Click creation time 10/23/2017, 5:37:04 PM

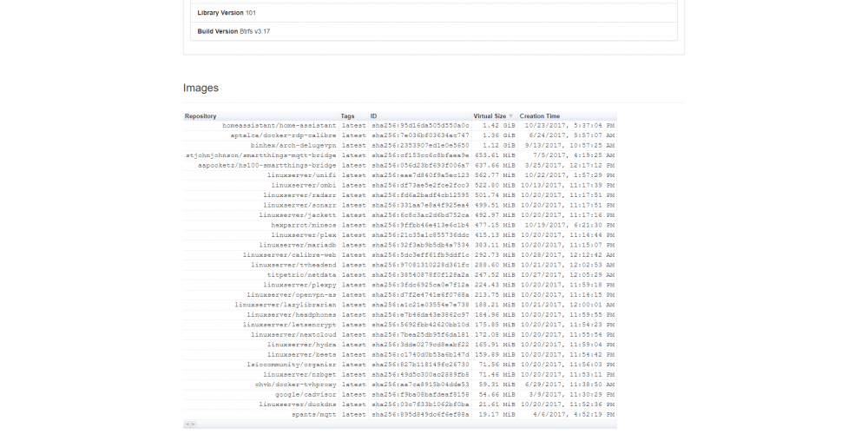(x=569, y=126)
